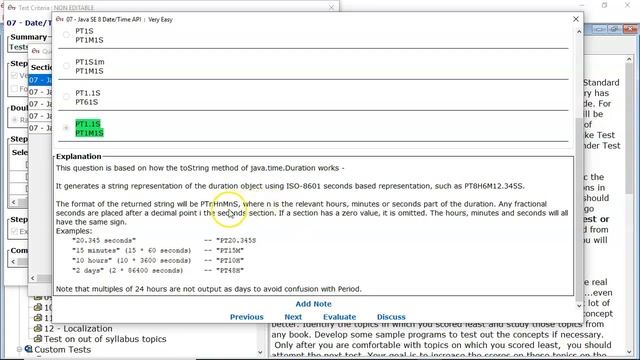Click the 'PT8H6M12.345S' example text
This screenshot has height=360, width=640.
click(494, 186)
